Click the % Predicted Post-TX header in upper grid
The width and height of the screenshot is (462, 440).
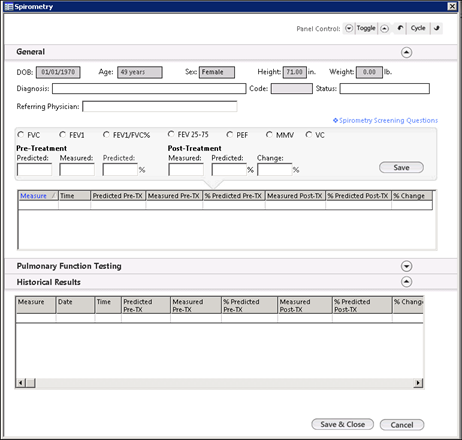coord(358,196)
